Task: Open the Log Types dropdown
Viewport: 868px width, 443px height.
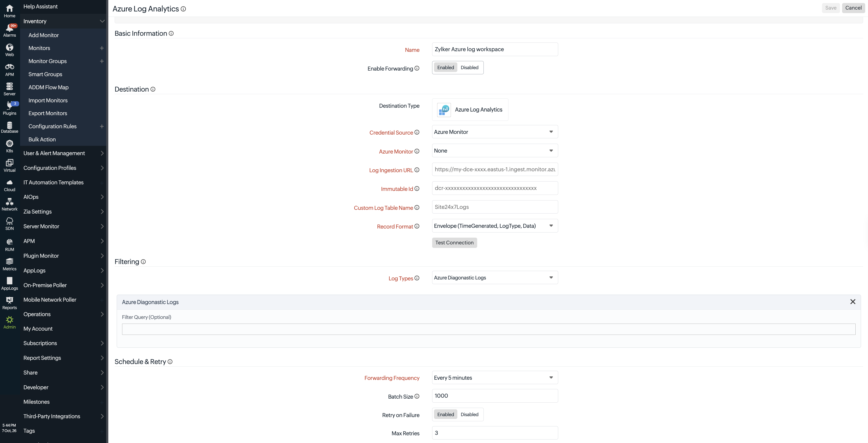Action: 495,278
